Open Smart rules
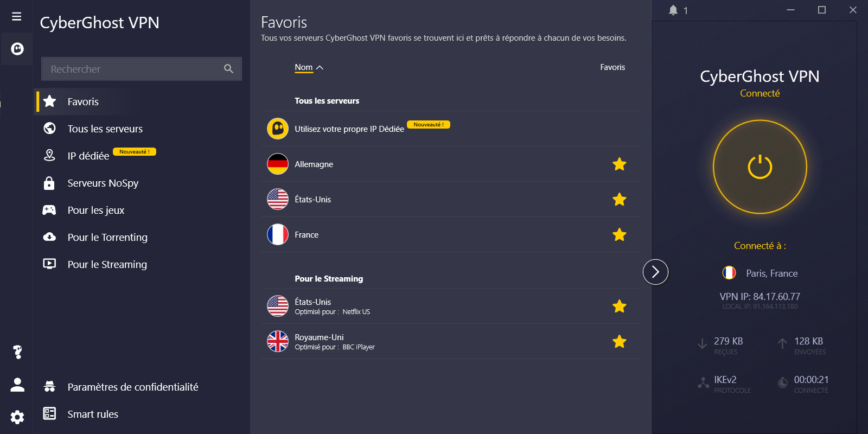This screenshot has width=868, height=434. coord(92,414)
